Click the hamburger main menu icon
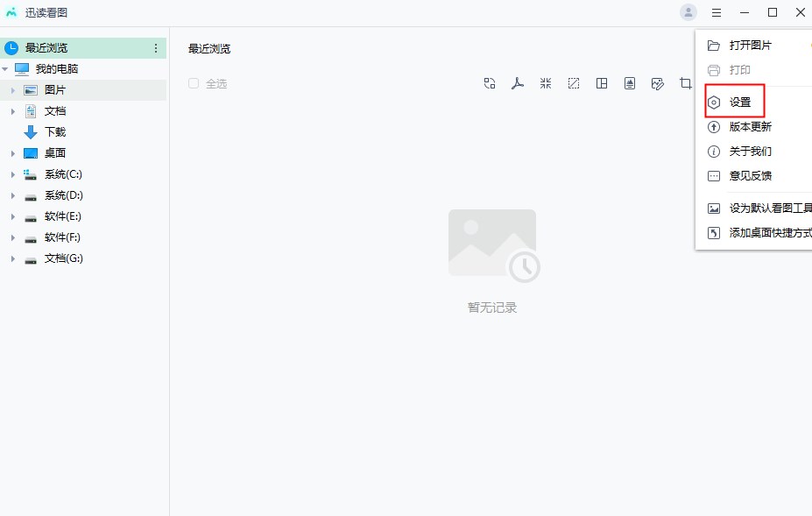 coord(717,12)
